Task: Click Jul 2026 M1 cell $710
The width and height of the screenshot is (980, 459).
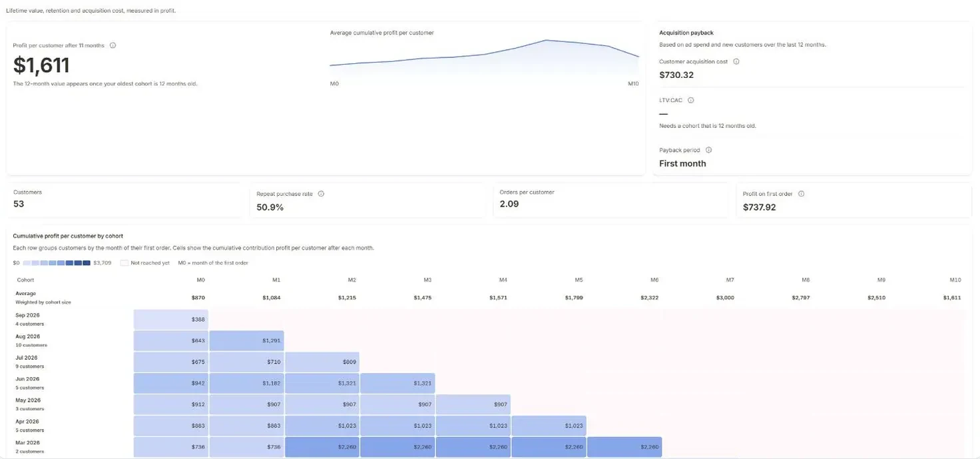Action: (x=247, y=362)
